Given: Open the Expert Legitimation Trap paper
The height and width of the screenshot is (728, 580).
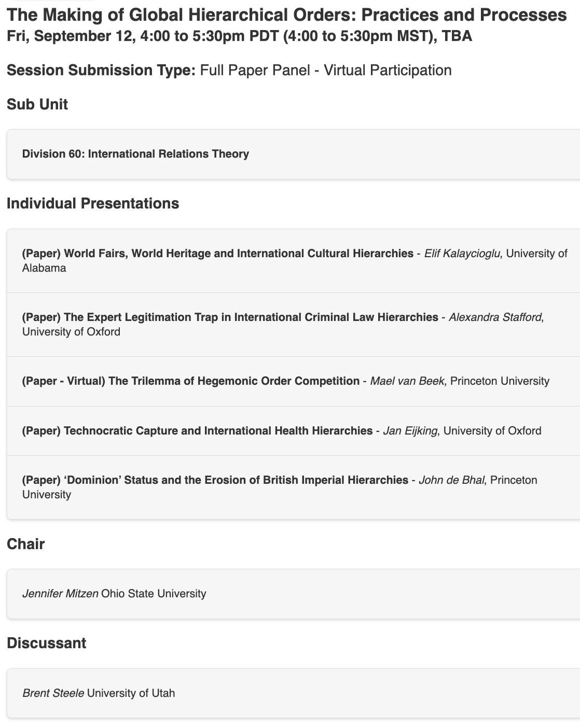Looking at the screenshot, I should (230, 317).
